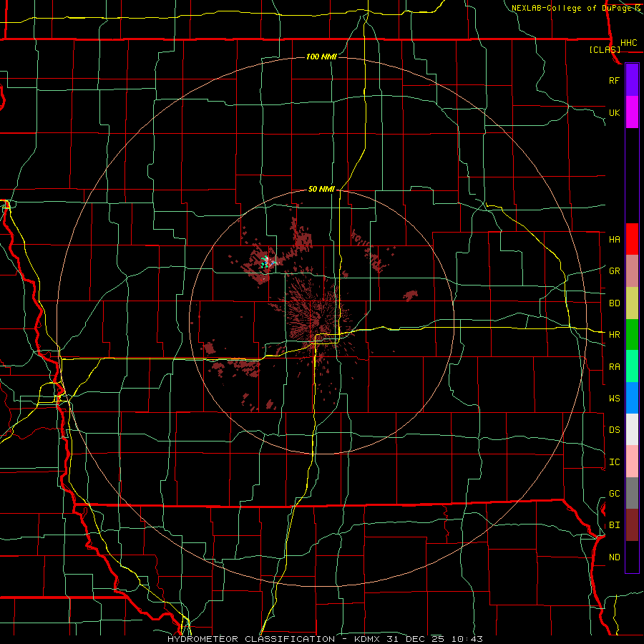Click the RF legend label
Viewport: 644px width, 644px height.
coord(615,80)
